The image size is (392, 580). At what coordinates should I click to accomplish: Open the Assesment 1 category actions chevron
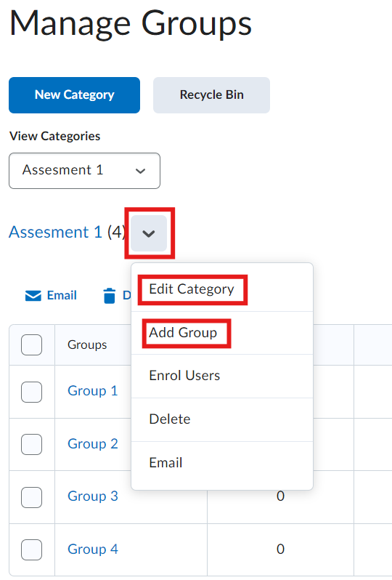click(x=149, y=233)
